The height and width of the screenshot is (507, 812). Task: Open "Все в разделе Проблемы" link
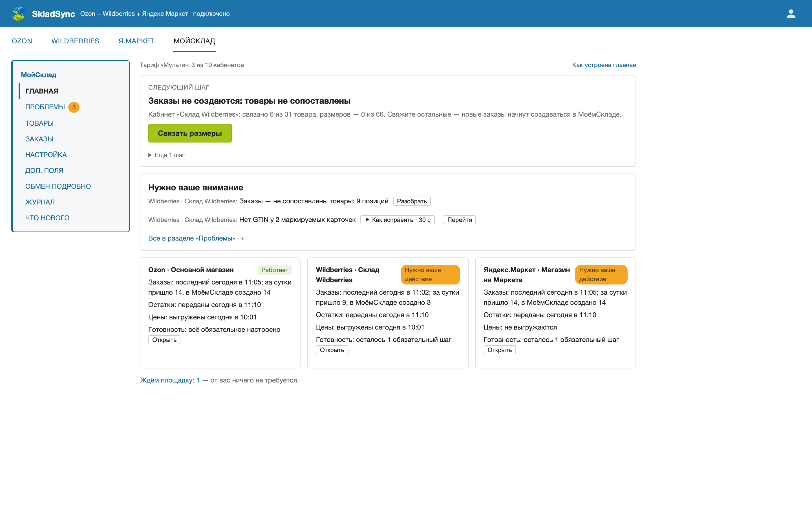(196, 238)
